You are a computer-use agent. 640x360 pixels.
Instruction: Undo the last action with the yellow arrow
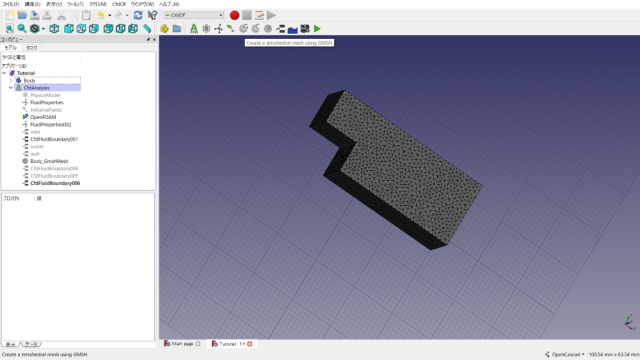(101, 16)
